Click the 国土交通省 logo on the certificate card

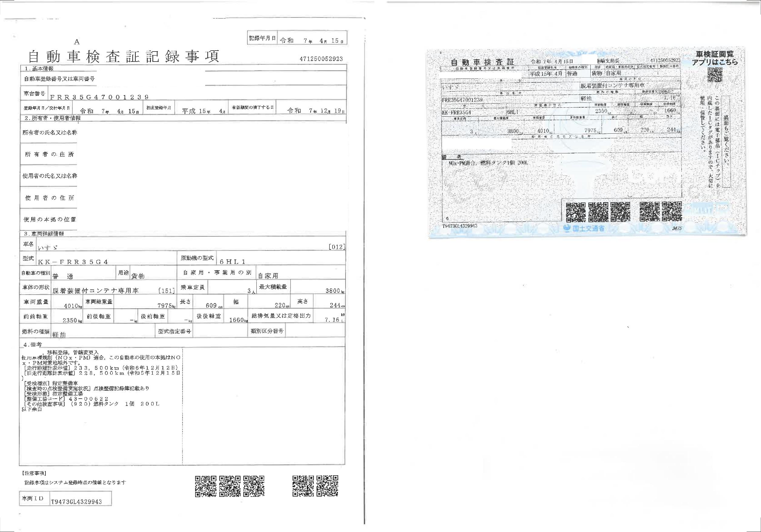coord(584,228)
